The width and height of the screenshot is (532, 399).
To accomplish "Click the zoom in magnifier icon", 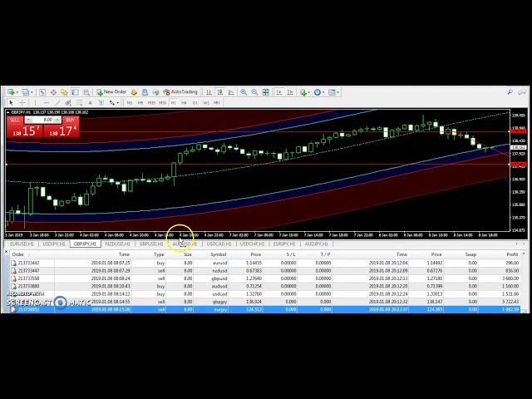I will (244, 92).
